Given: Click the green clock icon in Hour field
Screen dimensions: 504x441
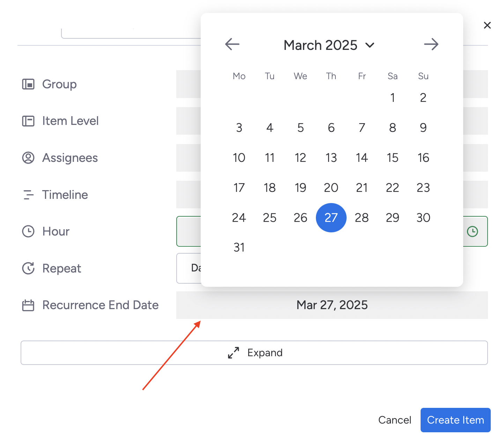Looking at the screenshot, I should [x=472, y=231].
